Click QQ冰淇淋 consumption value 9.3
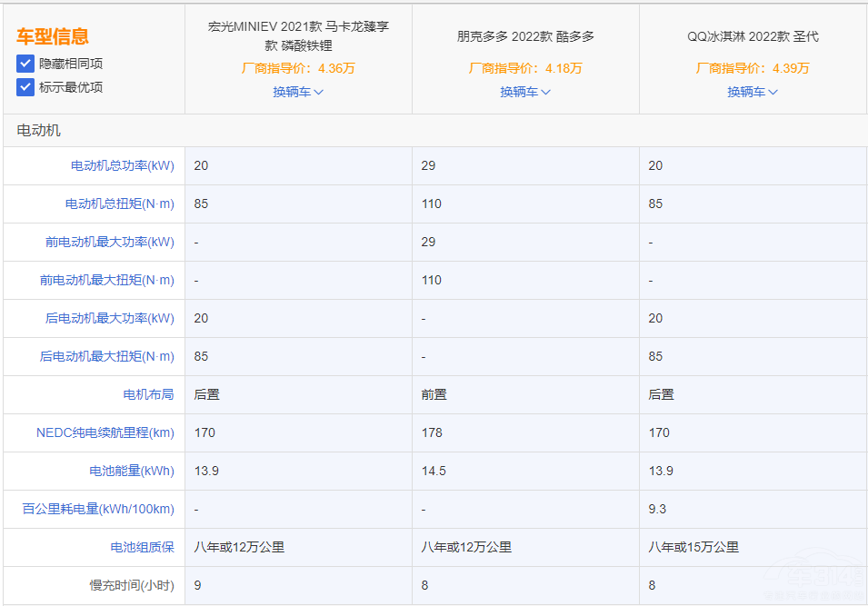The image size is (868, 606). point(657,509)
